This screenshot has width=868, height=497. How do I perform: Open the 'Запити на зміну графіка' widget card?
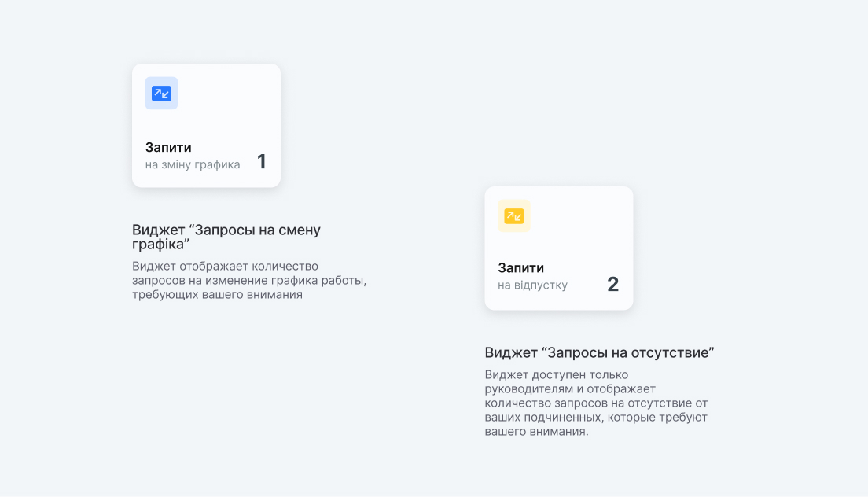click(207, 126)
